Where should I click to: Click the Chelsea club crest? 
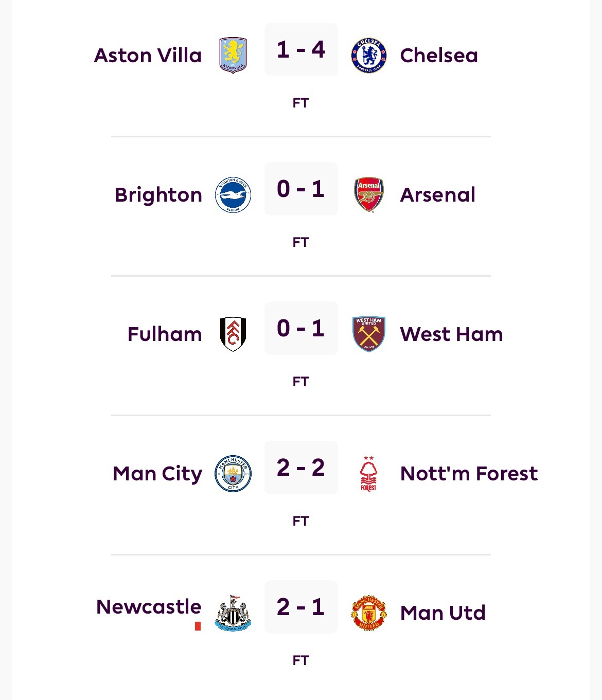click(368, 55)
